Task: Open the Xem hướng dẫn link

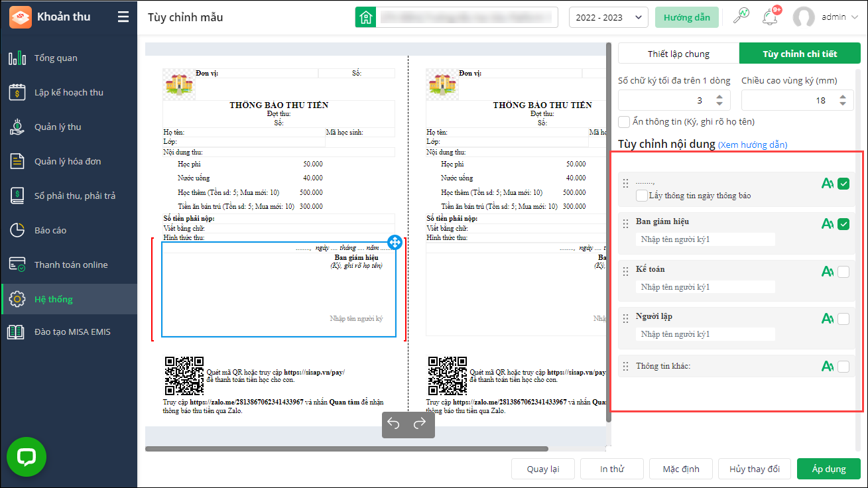Action: click(x=753, y=145)
